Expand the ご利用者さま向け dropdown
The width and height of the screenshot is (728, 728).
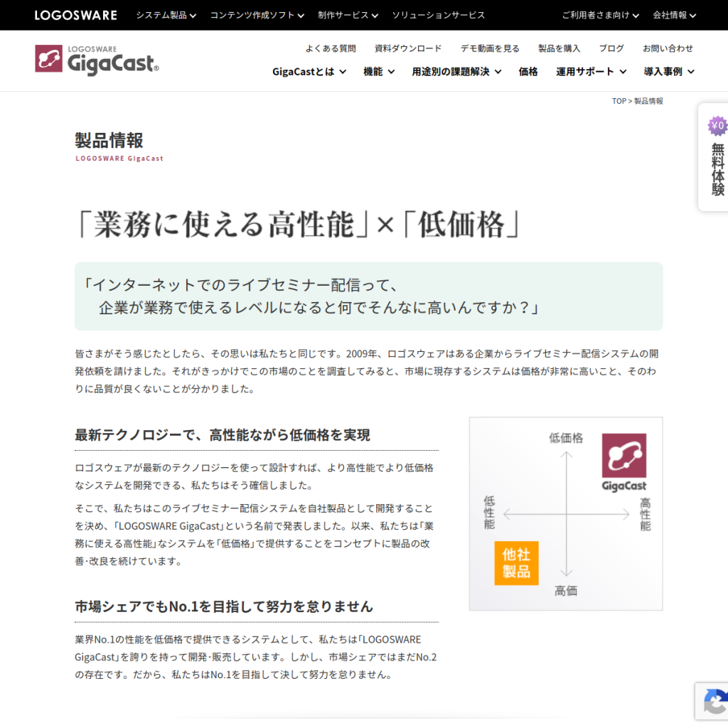pyautogui.click(x=600, y=16)
